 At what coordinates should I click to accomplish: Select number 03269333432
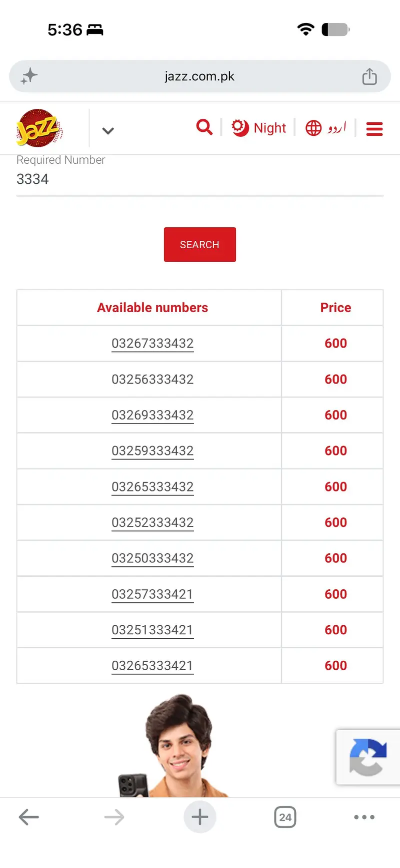click(152, 415)
